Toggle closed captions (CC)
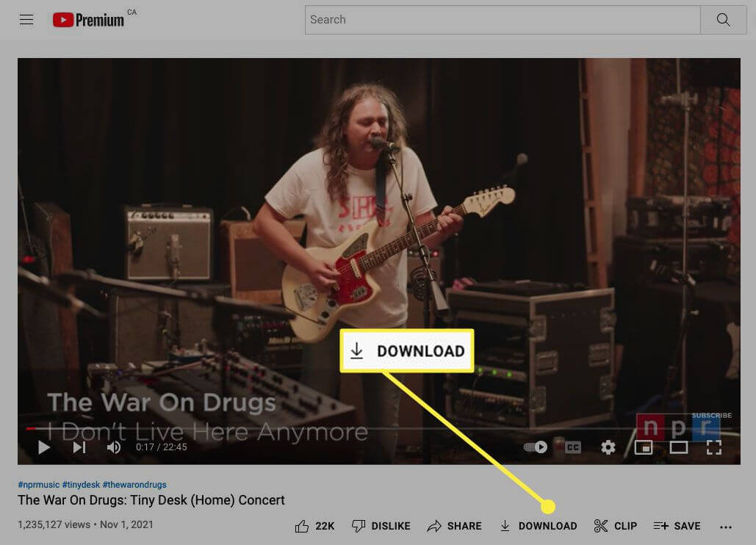Screen dimensions: 756x545 (573, 447)
